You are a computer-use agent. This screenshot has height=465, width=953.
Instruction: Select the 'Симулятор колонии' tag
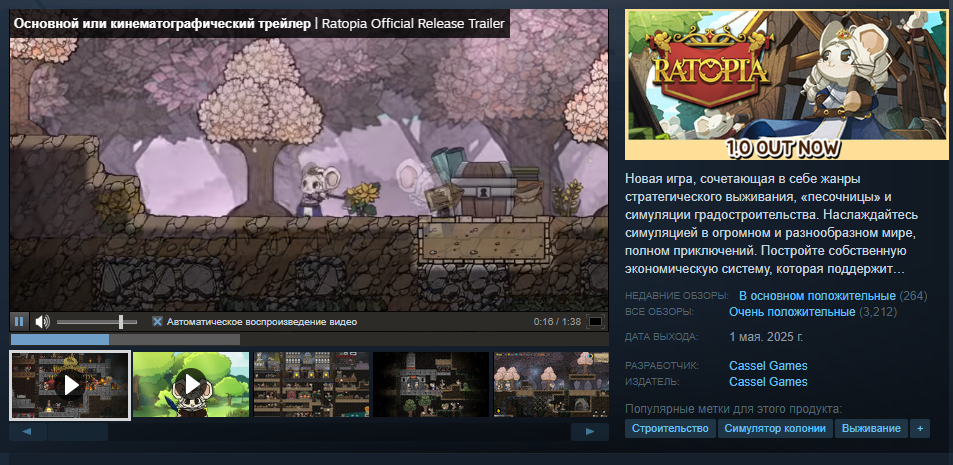(x=775, y=429)
